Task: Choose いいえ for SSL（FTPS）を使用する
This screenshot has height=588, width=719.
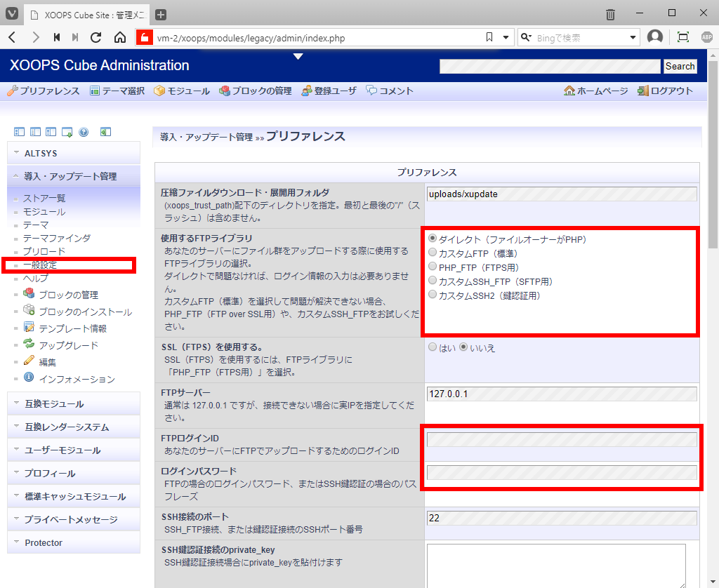Action: click(463, 347)
